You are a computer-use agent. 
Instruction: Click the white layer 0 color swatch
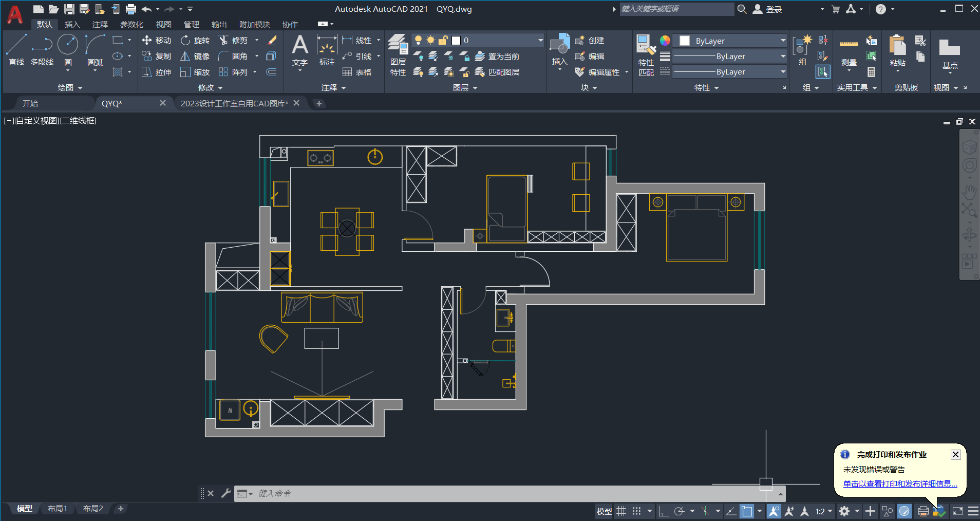(456, 41)
